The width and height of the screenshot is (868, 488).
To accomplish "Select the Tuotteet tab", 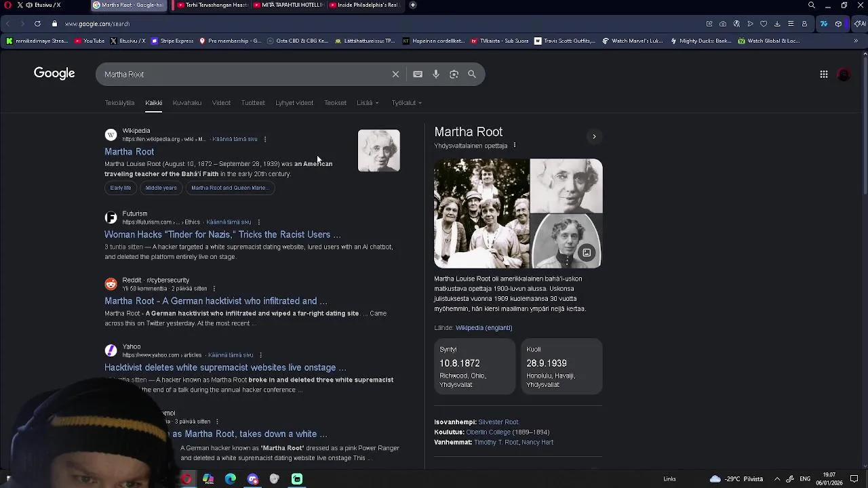I will point(253,103).
